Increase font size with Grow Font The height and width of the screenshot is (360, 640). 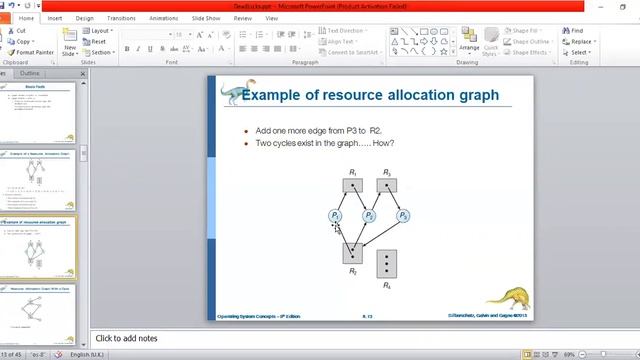click(200, 35)
